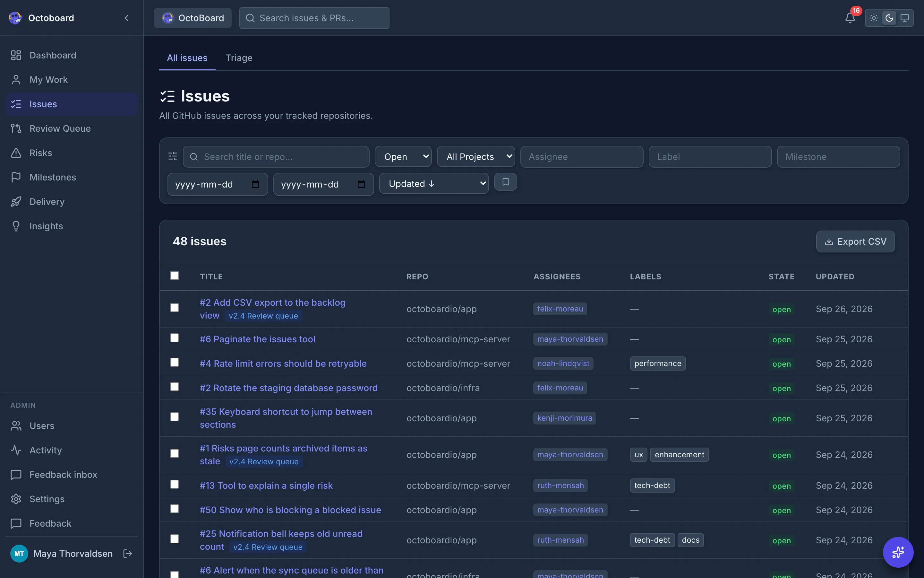Viewport: 924px width, 578px height.
Task: Select the All issues tab
Action: click(x=187, y=58)
